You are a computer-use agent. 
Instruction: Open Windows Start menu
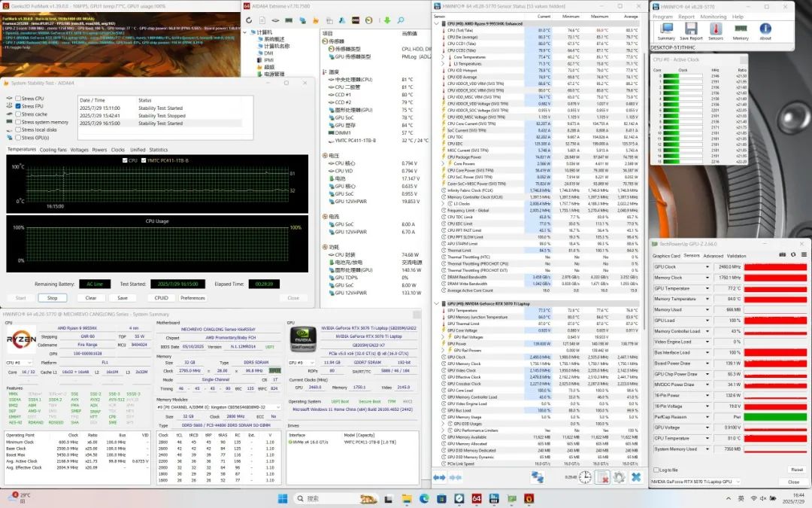[x=283, y=499]
